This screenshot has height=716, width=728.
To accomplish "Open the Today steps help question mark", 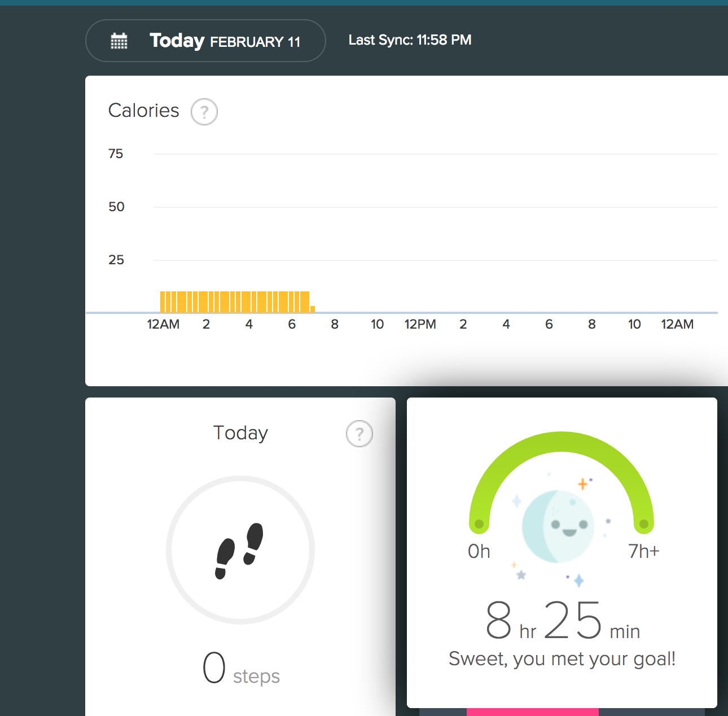I will click(359, 434).
